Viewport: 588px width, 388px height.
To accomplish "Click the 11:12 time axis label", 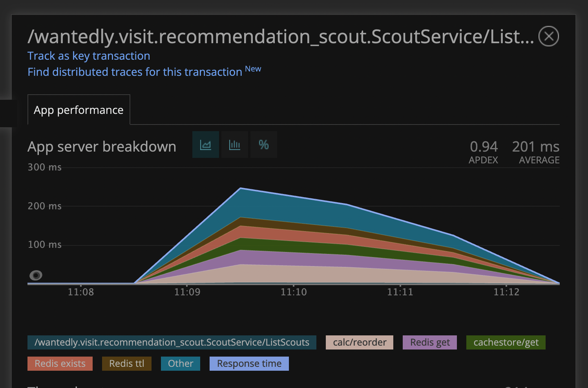I will click(506, 292).
